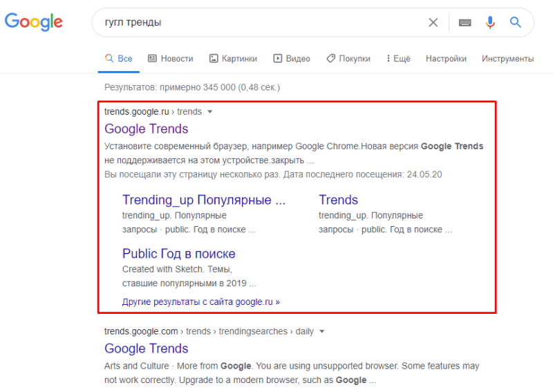553x392 pixels.
Task: Click the "Результатов: примерно 345 000" stats text
Action: coord(192,88)
